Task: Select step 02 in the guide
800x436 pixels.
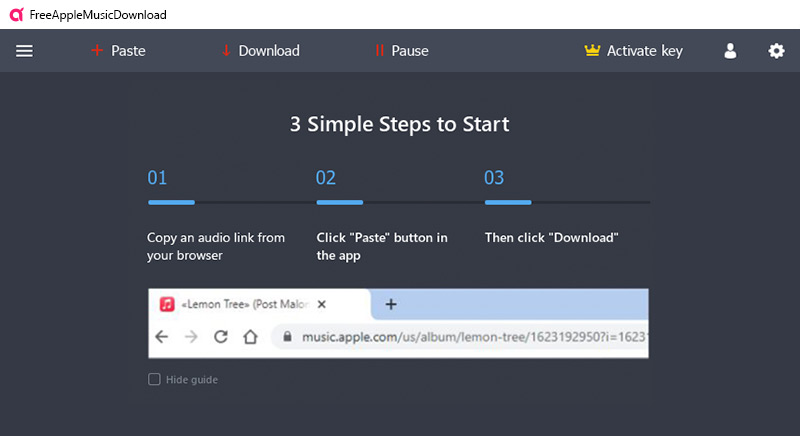Action: pos(326,178)
